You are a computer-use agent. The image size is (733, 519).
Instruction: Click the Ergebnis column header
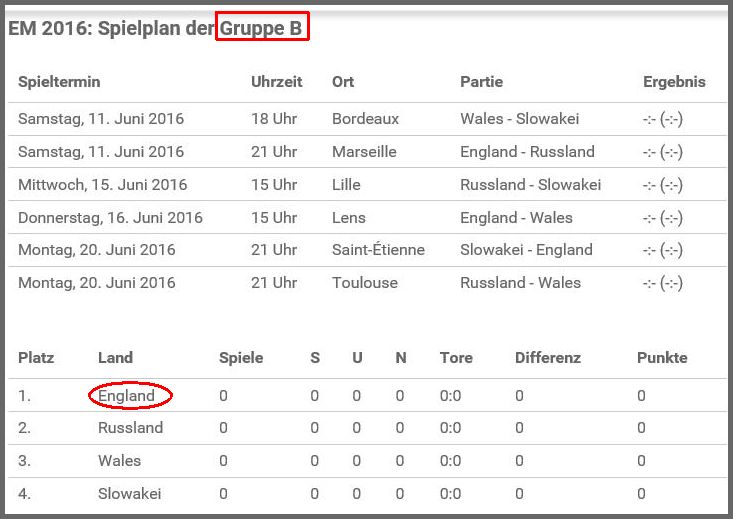pyautogui.click(x=674, y=82)
